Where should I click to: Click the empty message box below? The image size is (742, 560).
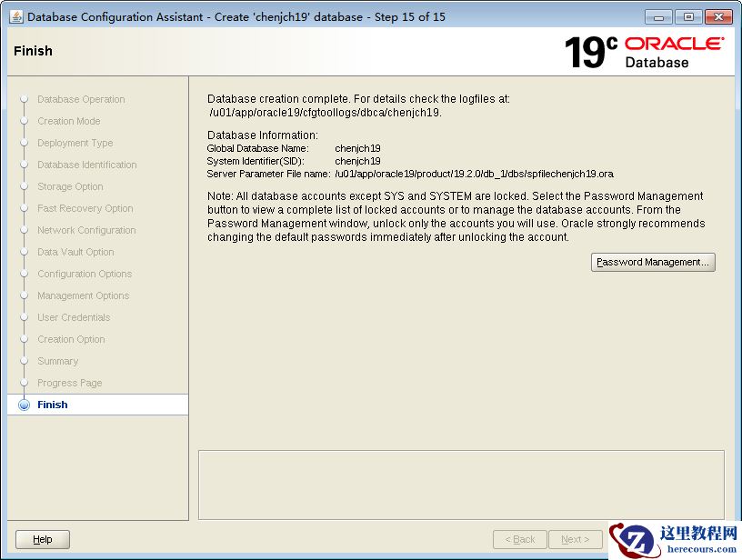[461, 485]
